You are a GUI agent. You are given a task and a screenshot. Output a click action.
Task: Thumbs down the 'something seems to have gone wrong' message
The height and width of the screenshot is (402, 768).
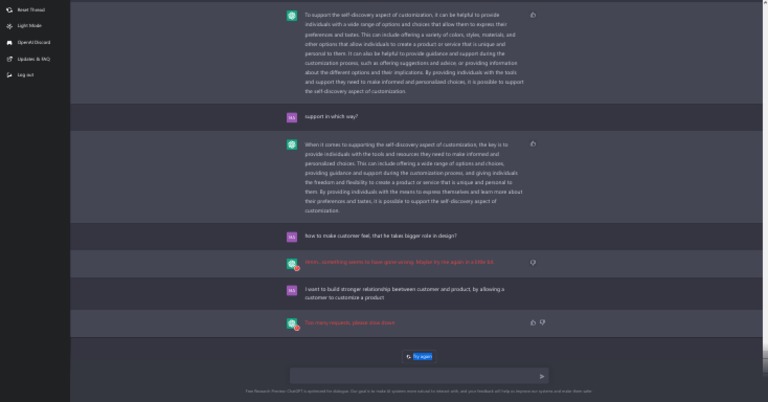(x=533, y=262)
